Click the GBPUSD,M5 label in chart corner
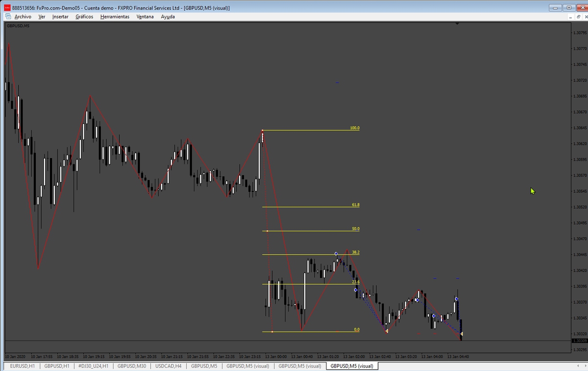The image size is (588, 371). (x=18, y=26)
